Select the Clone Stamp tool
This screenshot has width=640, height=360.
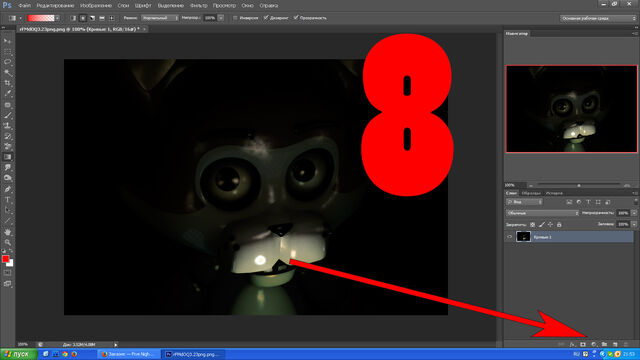coord(7,126)
